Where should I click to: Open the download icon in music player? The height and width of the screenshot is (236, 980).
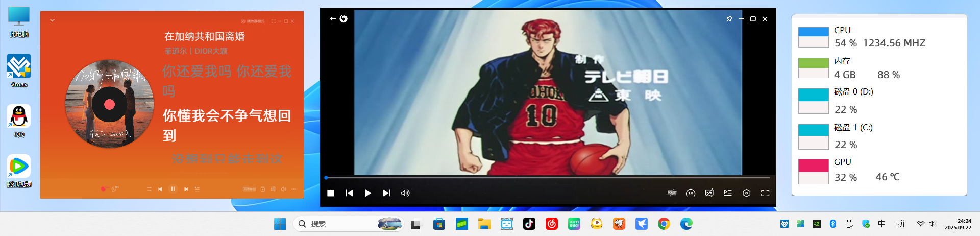(263, 189)
